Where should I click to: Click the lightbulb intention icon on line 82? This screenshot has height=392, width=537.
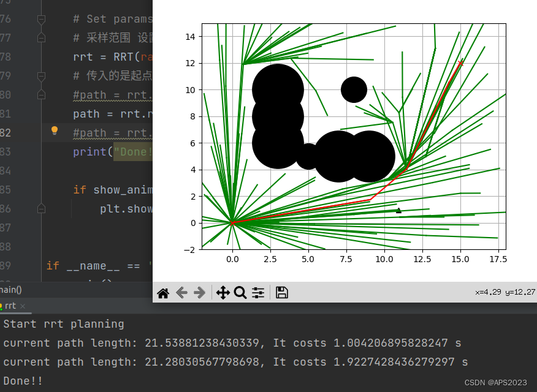(55, 130)
